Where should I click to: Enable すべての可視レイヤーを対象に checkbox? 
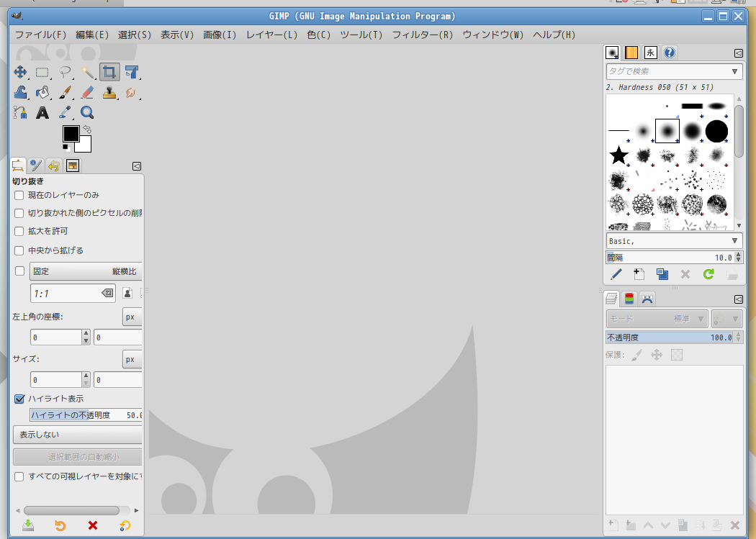coord(19,476)
